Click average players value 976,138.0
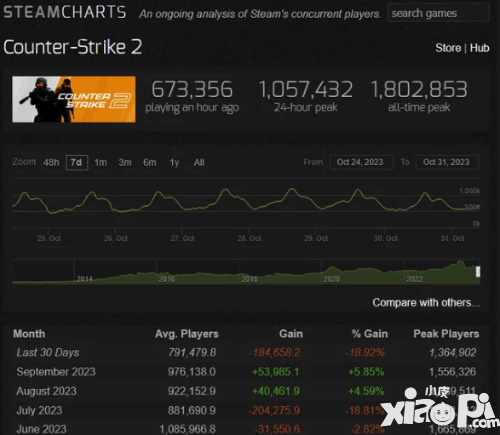The width and height of the screenshot is (500, 435). tap(192, 372)
